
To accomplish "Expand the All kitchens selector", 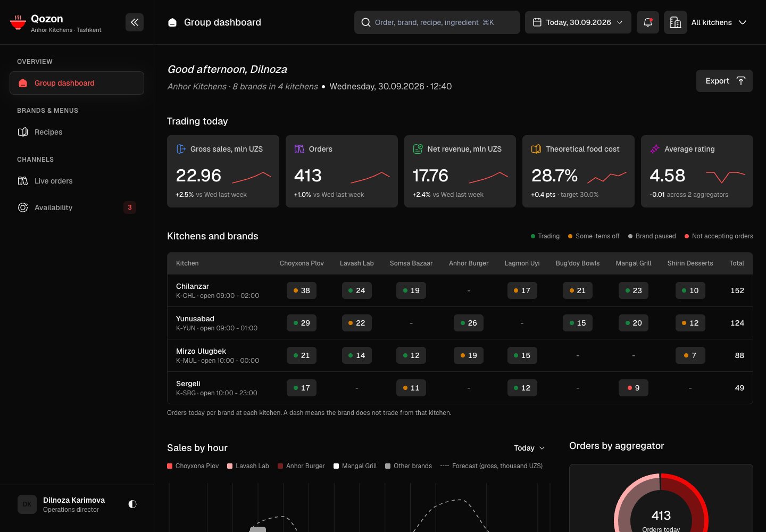I will click(x=719, y=22).
